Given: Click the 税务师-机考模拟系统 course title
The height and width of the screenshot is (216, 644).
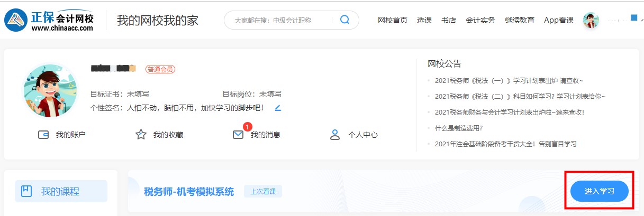Looking at the screenshot, I should click(189, 191).
